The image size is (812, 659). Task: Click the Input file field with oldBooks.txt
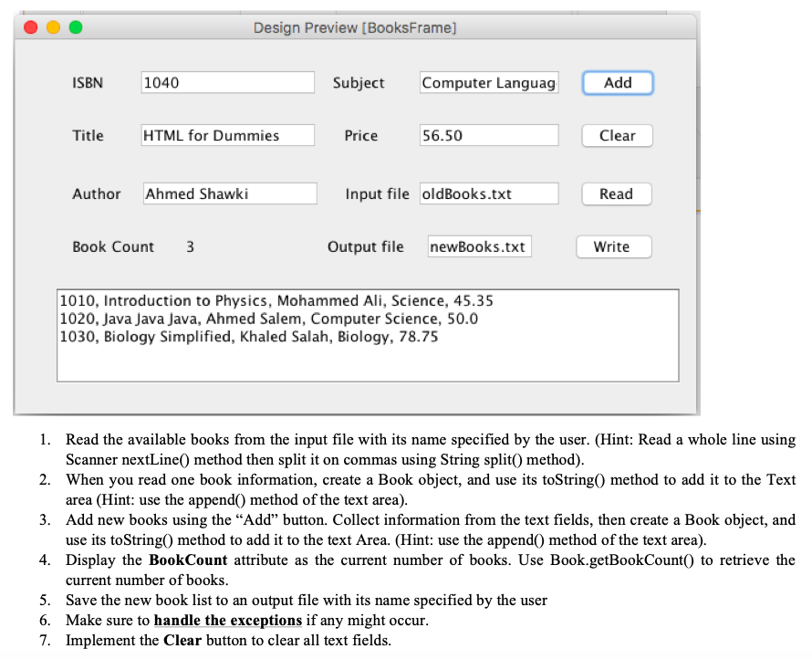(488, 193)
